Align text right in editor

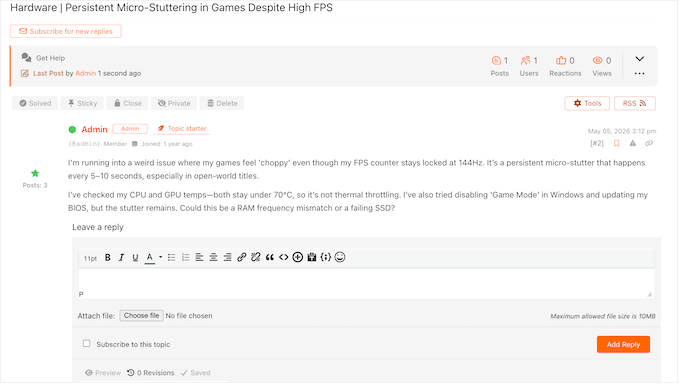(227, 258)
